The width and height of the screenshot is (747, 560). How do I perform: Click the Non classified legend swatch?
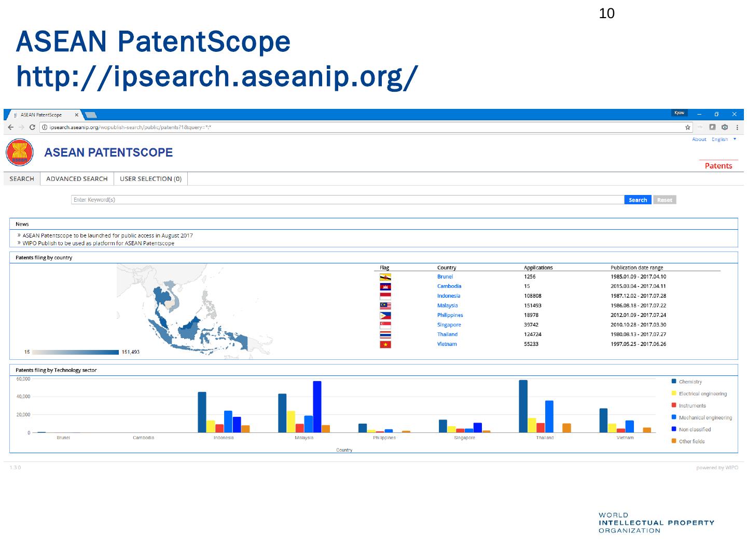pyautogui.click(x=674, y=429)
